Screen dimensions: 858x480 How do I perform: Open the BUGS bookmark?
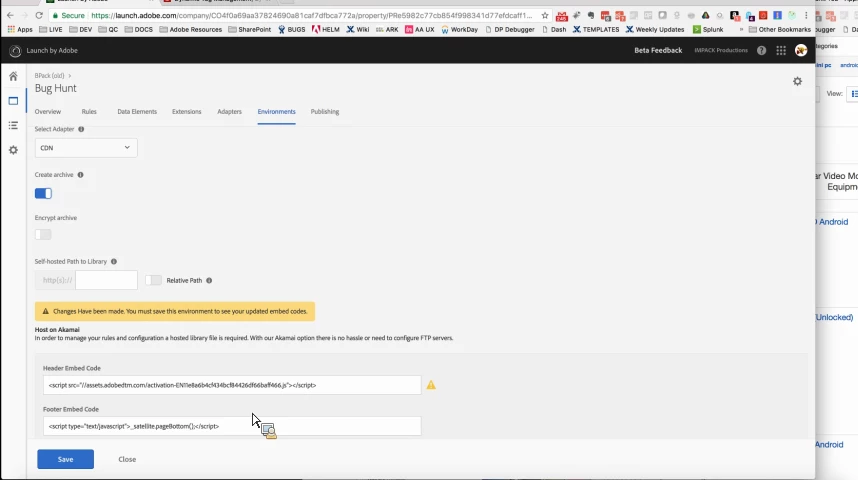[x=292, y=30]
